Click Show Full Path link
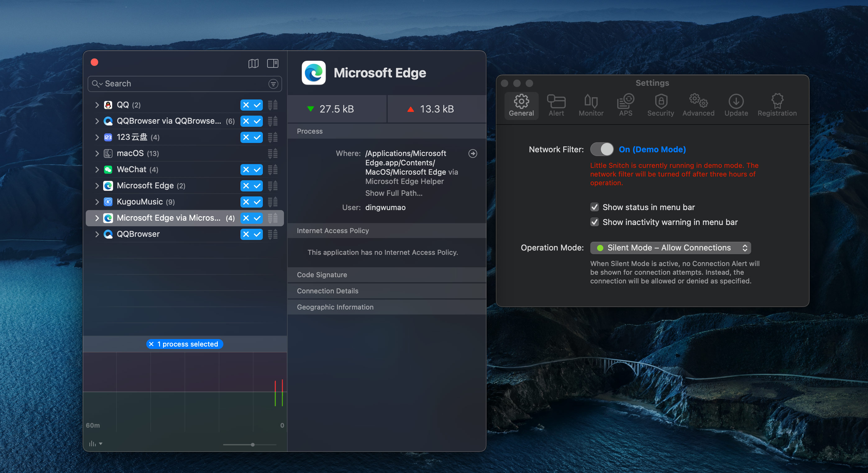The height and width of the screenshot is (473, 868). tap(394, 193)
